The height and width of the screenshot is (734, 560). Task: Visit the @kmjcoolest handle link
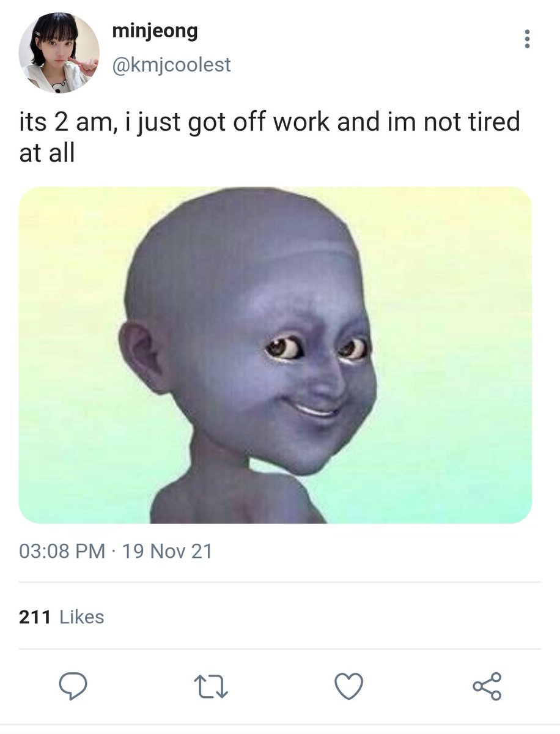coord(171,64)
